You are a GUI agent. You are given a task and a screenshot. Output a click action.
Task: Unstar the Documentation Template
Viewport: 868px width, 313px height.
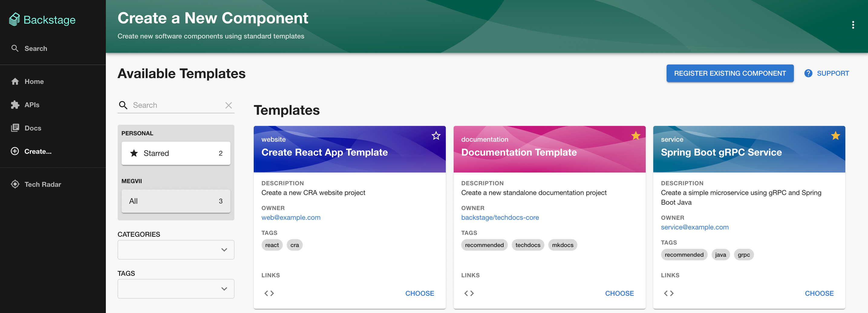point(635,136)
